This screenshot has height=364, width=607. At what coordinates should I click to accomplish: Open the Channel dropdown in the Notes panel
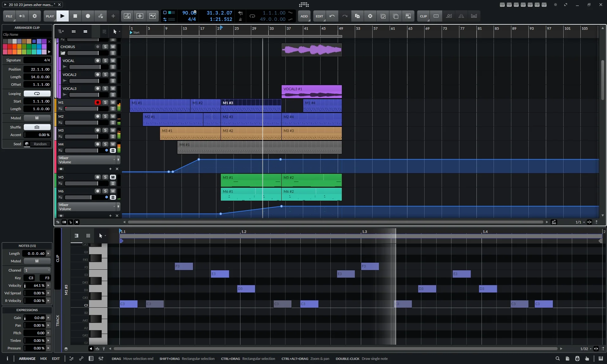pos(37,270)
